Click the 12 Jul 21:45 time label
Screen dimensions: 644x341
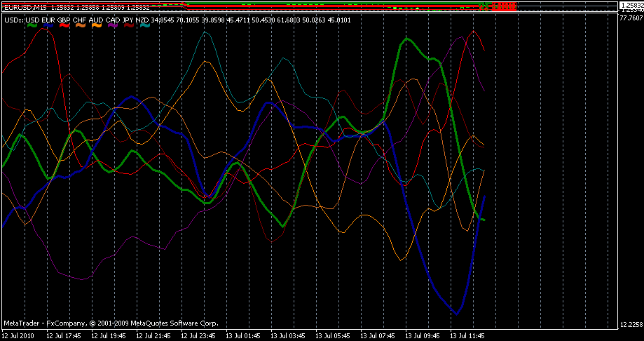click(153, 335)
